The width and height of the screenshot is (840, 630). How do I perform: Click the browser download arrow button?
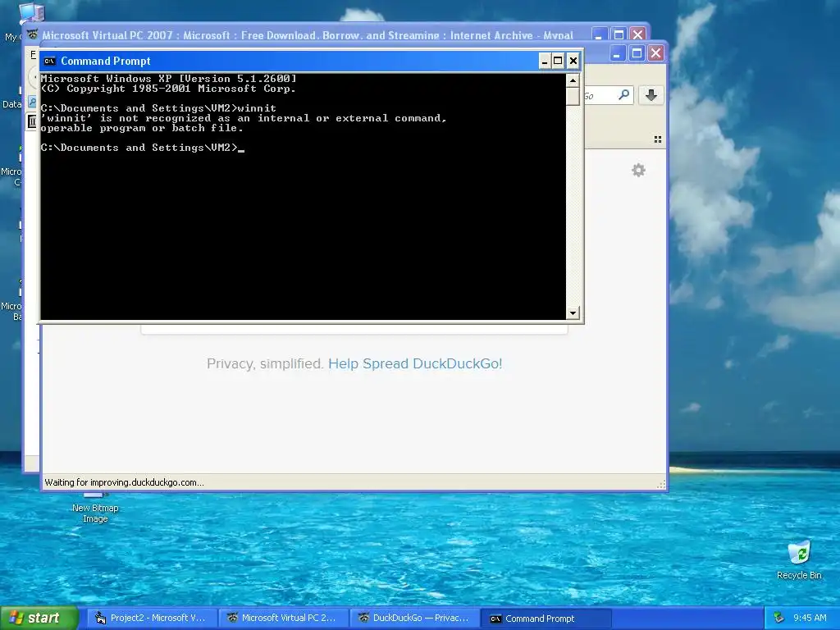click(x=651, y=95)
